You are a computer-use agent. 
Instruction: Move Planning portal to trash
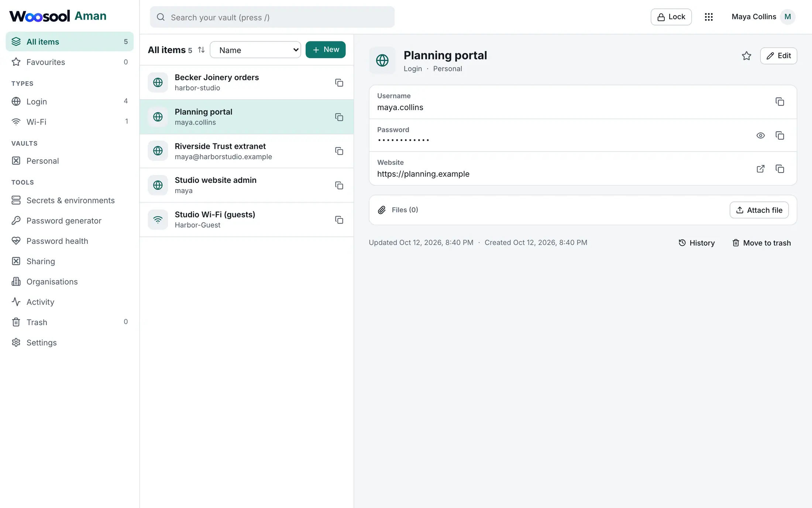[761, 243]
